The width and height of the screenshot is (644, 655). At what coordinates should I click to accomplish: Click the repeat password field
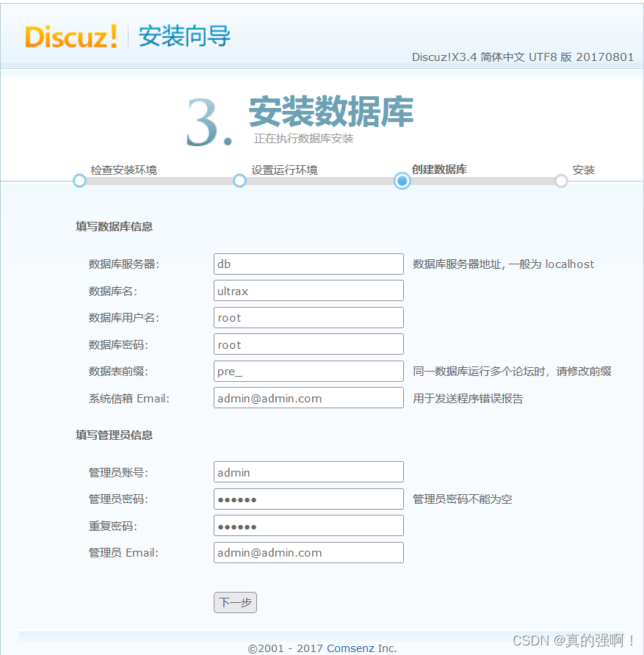point(308,525)
